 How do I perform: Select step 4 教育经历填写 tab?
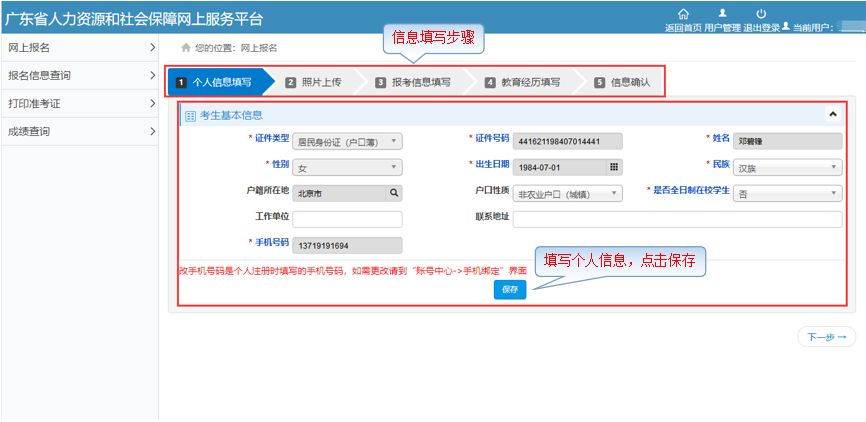point(522,82)
